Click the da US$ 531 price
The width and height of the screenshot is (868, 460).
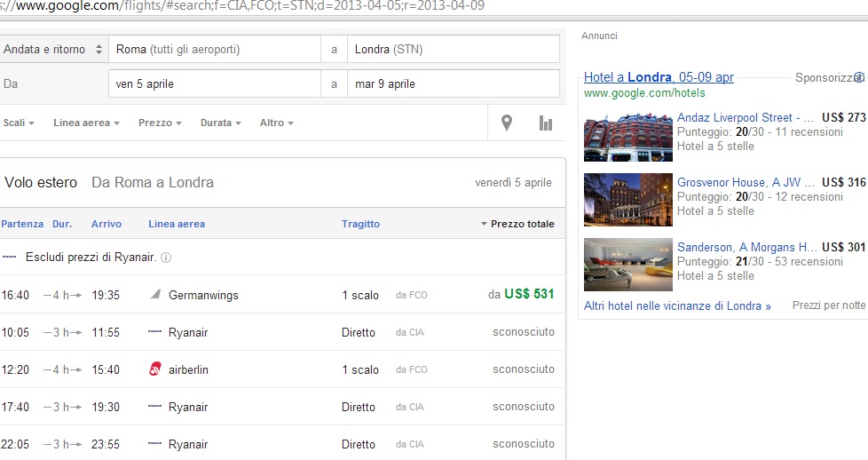click(521, 294)
